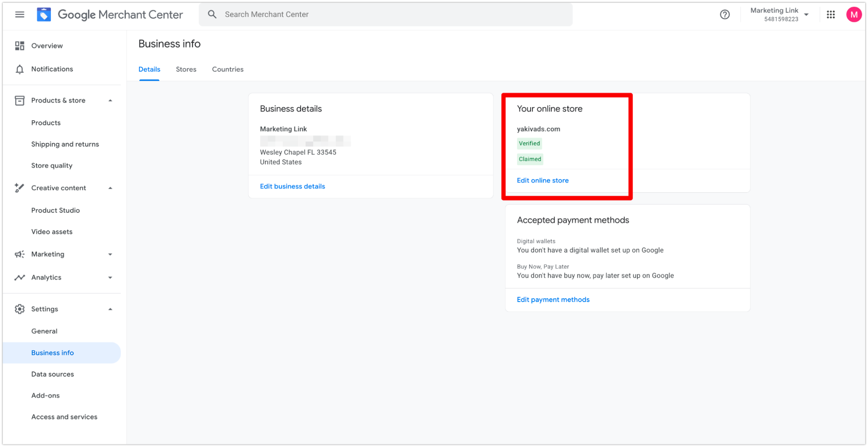Switch to the Countries tab
The image size is (868, 447).
pyautogui.click(x=228, y=69)
